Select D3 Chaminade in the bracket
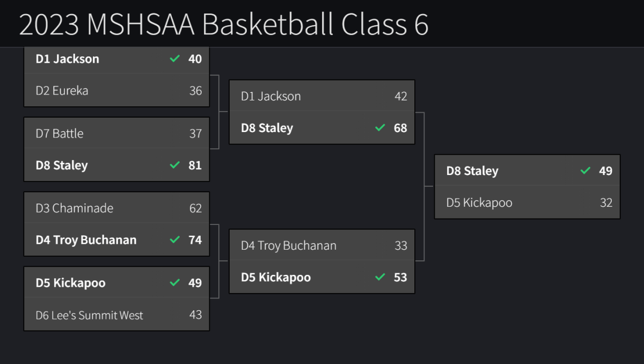 [75, 208]
